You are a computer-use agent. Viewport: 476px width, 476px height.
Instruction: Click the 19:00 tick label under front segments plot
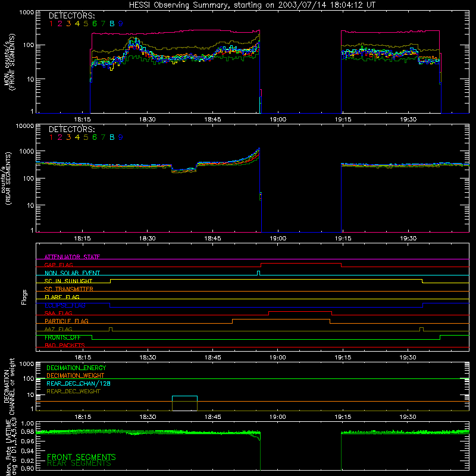click(278, 120)
